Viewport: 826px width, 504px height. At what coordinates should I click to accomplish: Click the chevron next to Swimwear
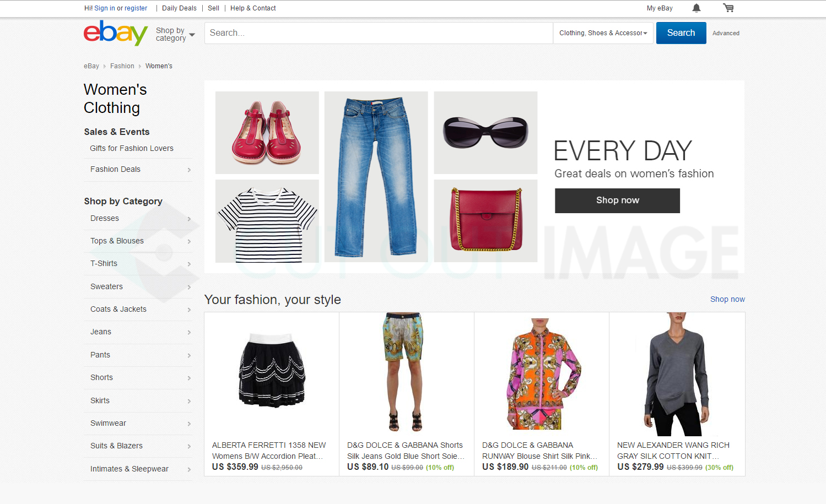tap(189, 424)
